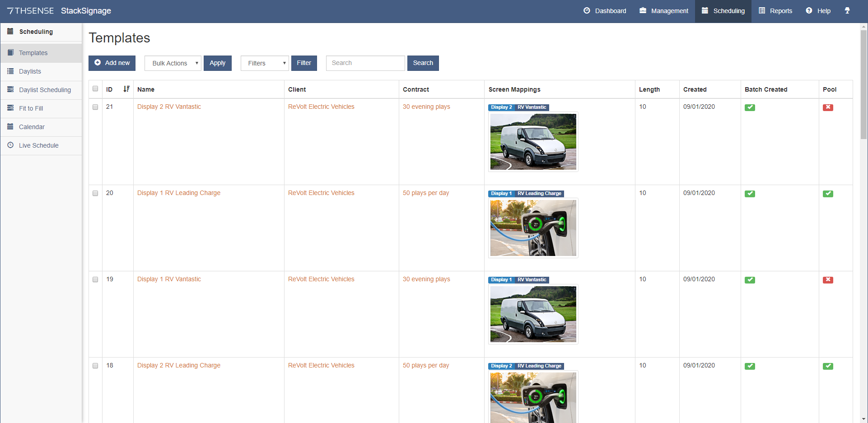Click the vertical page scrollbar thumb

tap(863, 85)
